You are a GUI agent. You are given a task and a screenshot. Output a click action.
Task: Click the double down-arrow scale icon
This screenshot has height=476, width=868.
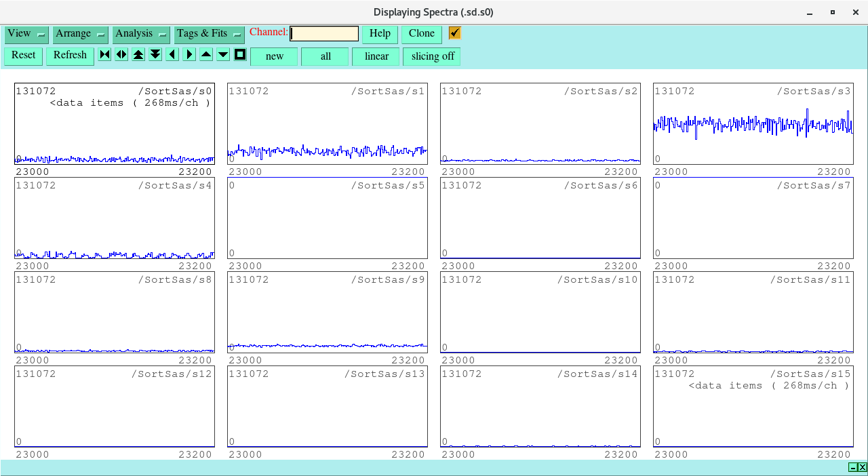point(155,55)
